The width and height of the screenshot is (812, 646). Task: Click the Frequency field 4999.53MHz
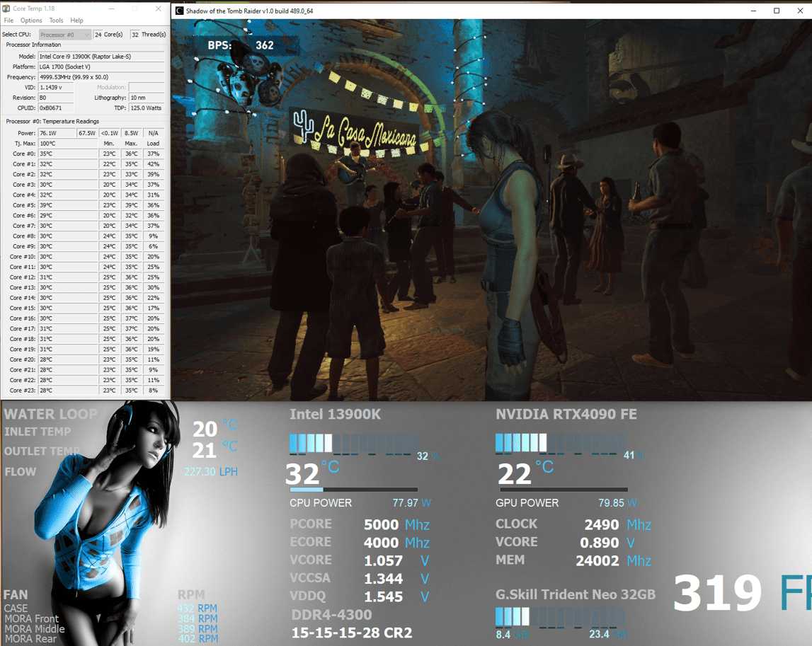pos(101,77)
